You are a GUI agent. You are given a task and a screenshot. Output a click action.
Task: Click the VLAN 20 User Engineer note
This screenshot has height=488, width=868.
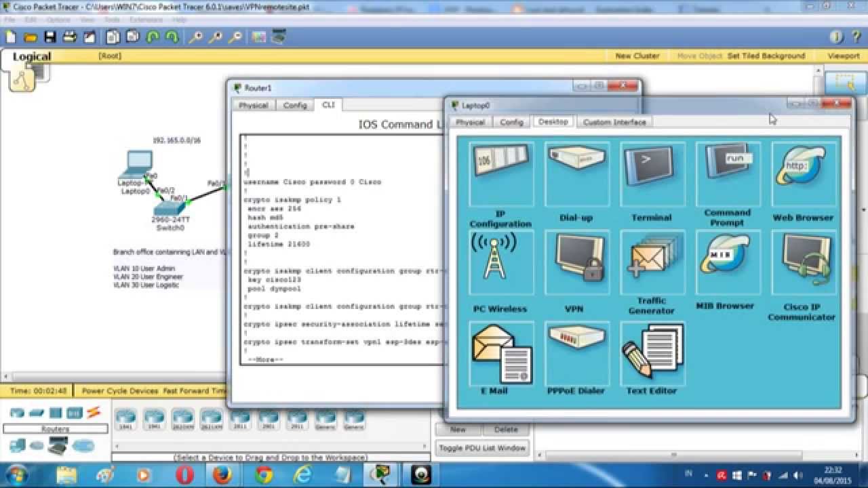coord(148,277)
